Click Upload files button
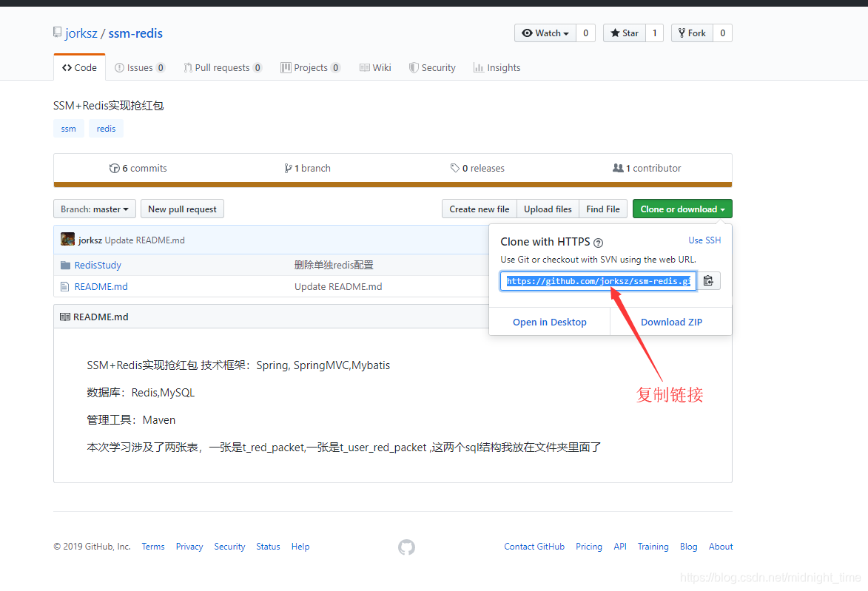868x591 pixels. tap(548, 209)
